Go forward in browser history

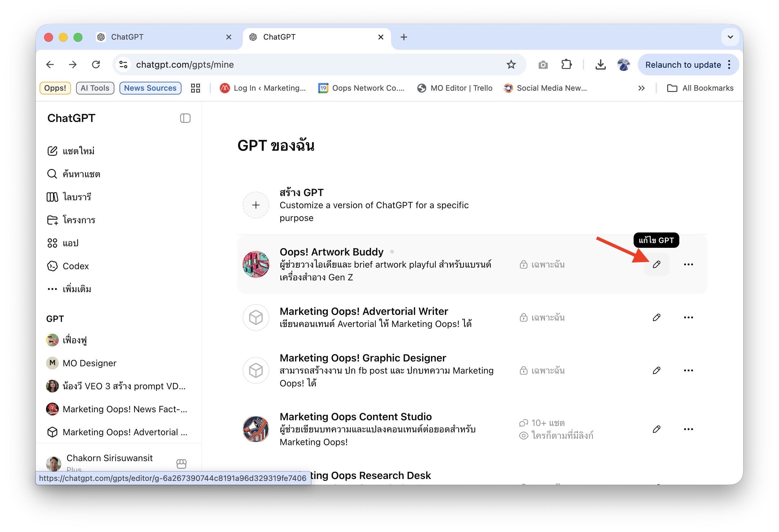point(73,64)
